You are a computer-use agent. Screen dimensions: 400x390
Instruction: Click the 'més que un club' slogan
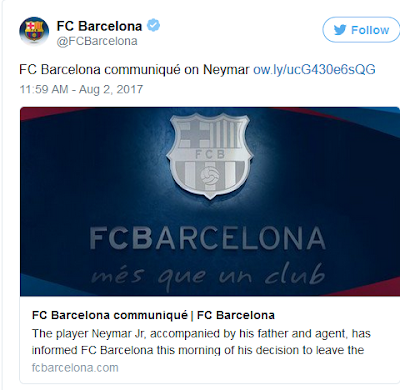(x=208, y=276)
